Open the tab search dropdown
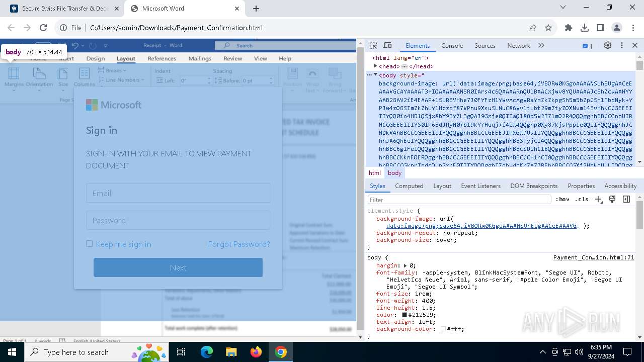This screenshot has height=362, width=644. [563, 8]
